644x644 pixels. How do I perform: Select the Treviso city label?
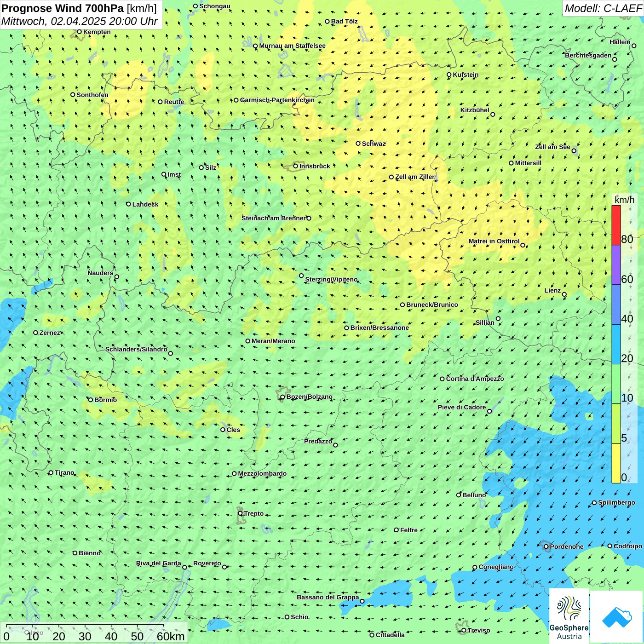pos(478,630)
